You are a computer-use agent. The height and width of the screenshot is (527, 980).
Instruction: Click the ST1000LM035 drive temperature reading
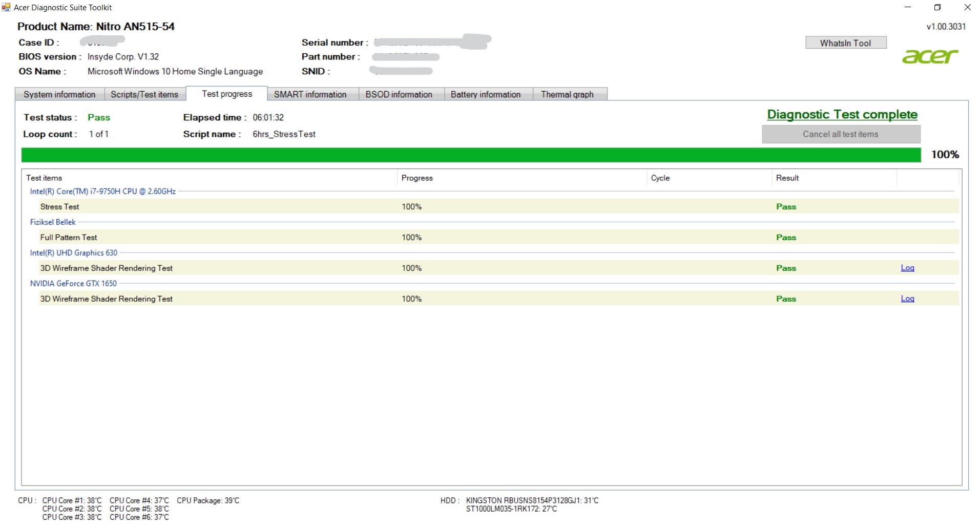click(x=511, y=509)
